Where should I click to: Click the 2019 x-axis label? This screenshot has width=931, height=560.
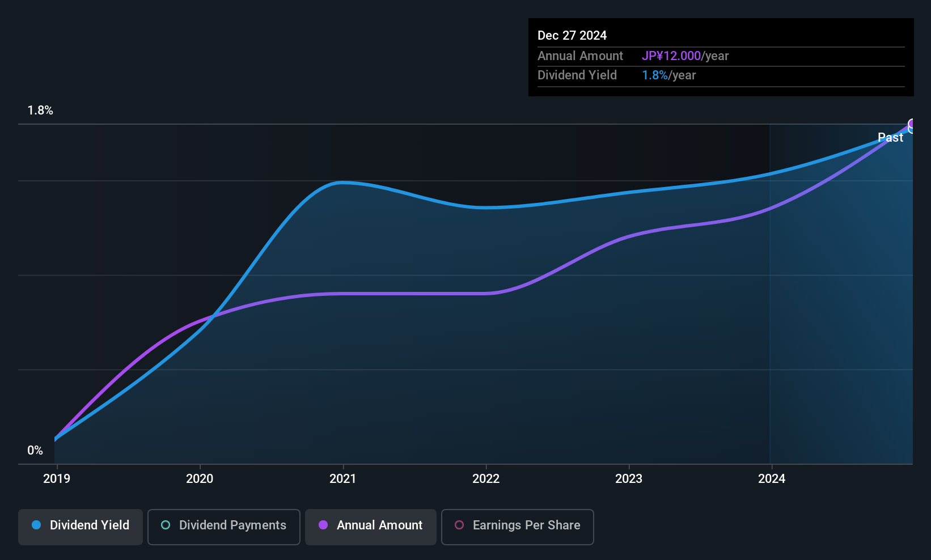57,479
